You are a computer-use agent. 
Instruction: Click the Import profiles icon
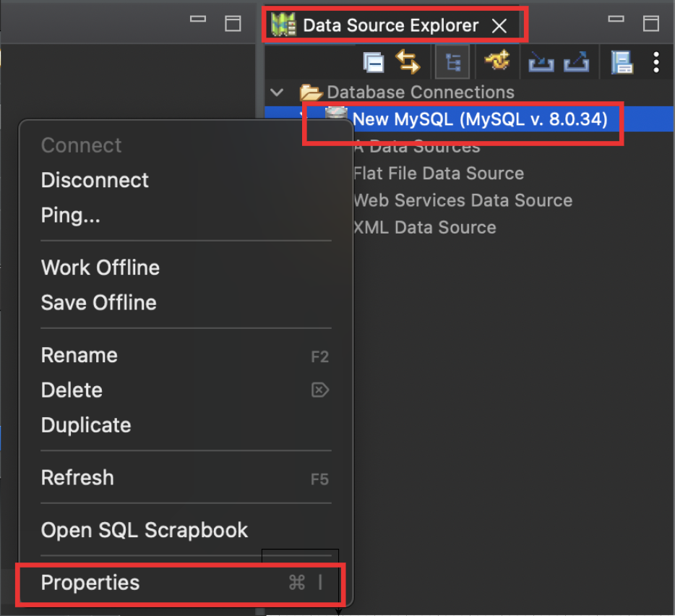(x=541, y=61)
